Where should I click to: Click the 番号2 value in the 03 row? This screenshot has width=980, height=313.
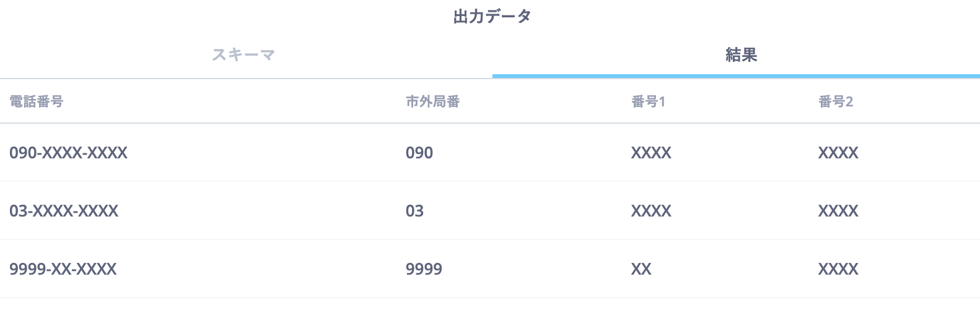[838, 211]
